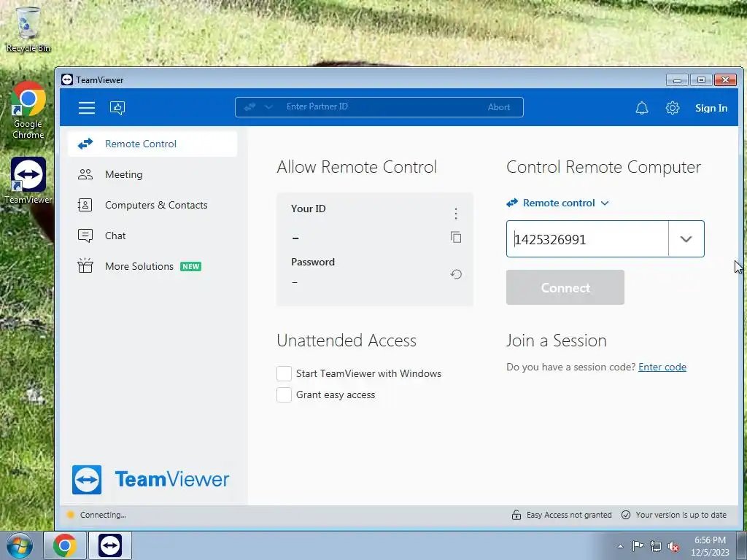Click the Computers & Contacts address book icon

tap(85, 205)
